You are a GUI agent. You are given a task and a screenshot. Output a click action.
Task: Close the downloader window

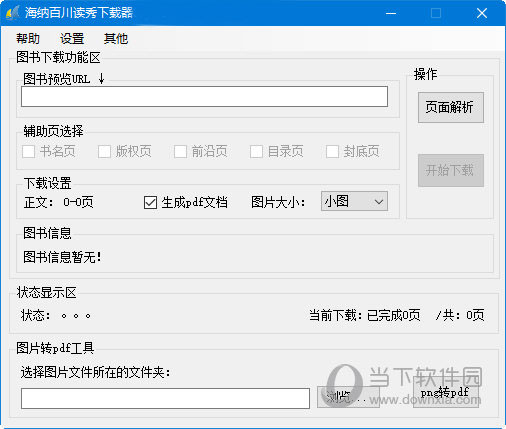point(482,13)
